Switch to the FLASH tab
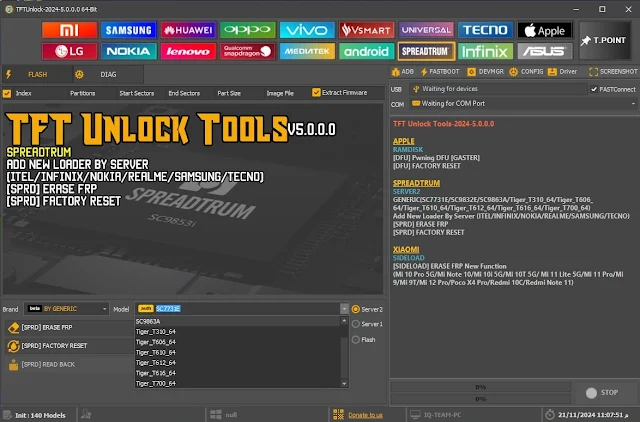The width and height of the screenshot is (640, 422). (x=38, y=74)
